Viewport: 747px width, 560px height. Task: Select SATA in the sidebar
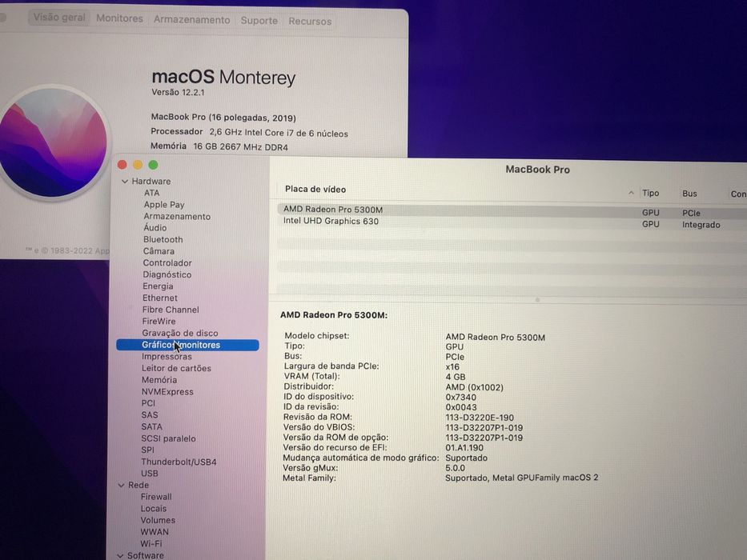[x=151, y=426]
